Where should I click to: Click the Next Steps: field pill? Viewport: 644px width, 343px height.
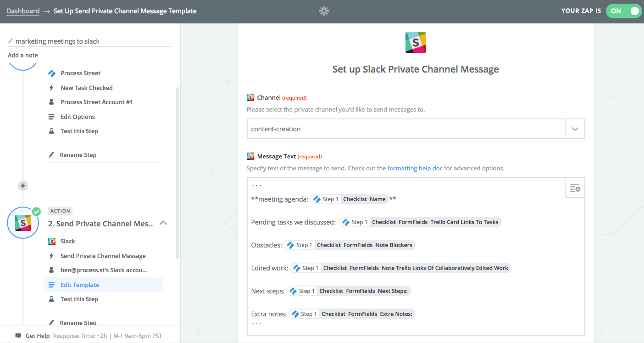[x=349, y=291]
